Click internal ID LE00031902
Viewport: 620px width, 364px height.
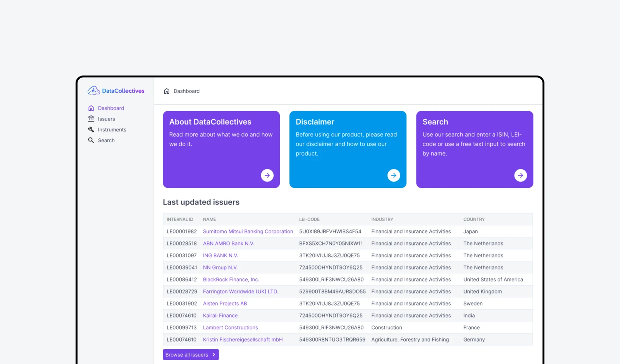[x=182, y=303]
